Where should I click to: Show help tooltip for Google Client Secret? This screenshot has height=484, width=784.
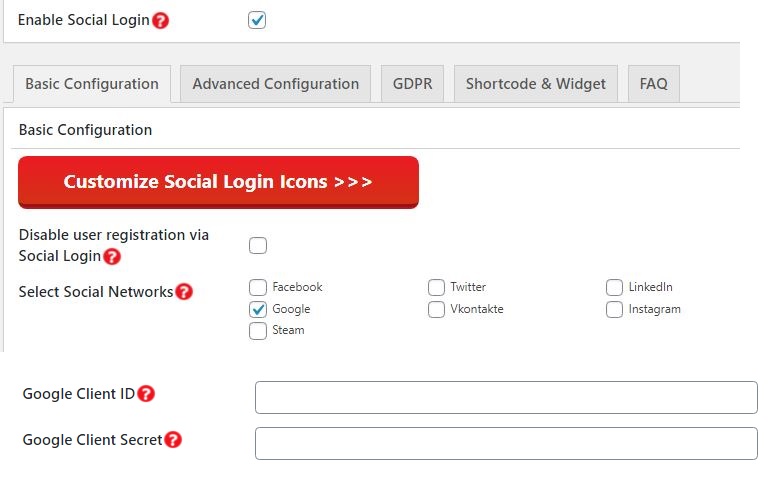[173, 440]
